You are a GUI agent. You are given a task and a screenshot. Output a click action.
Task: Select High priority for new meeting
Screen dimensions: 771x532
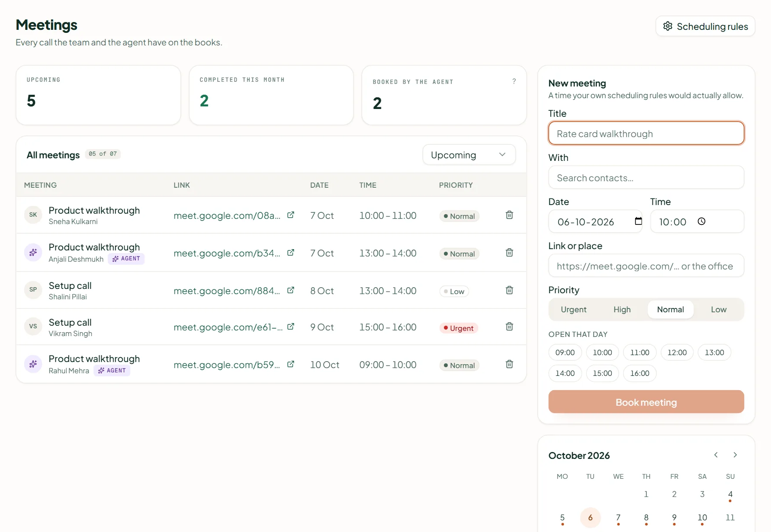point(622,310)
